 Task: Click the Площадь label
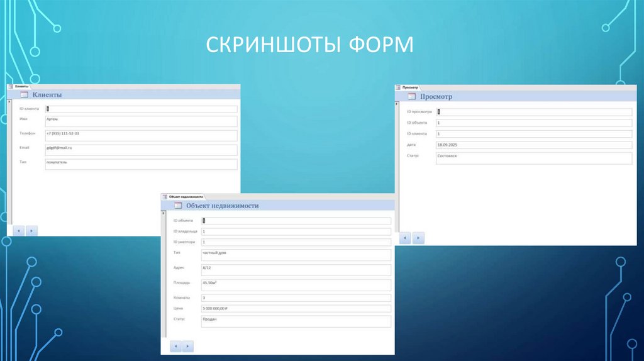coord(182,282)
